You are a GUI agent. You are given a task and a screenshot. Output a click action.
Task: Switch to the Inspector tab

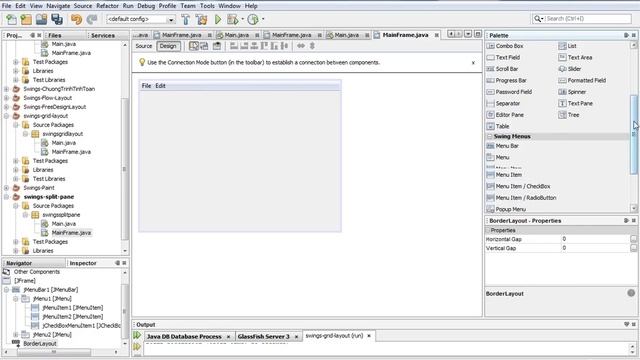coord(83,263)
